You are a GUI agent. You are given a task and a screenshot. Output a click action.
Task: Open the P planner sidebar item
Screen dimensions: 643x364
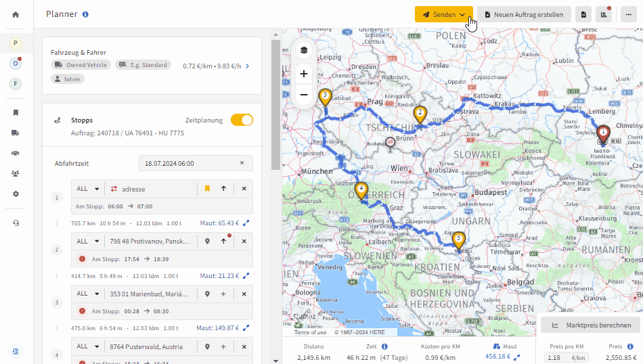coord(16,43)
